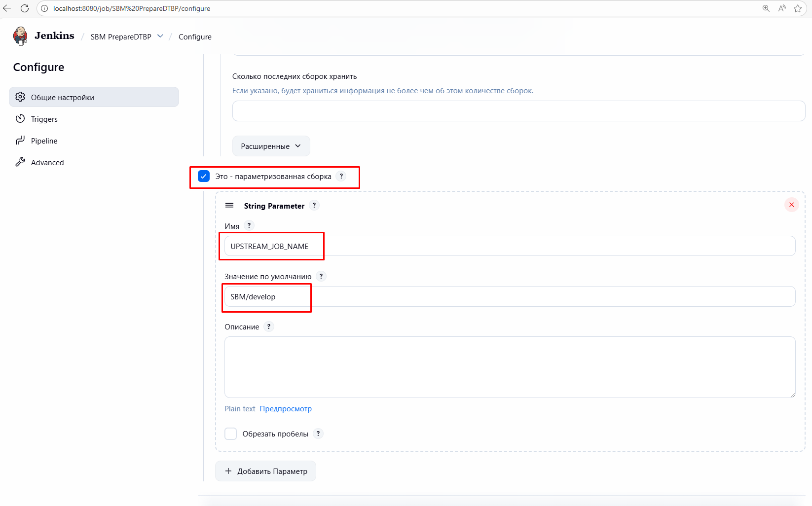Open the Triggers section in sidebar
The width and height of the screenshot is (812, 506).
click(x=44, y=119)
